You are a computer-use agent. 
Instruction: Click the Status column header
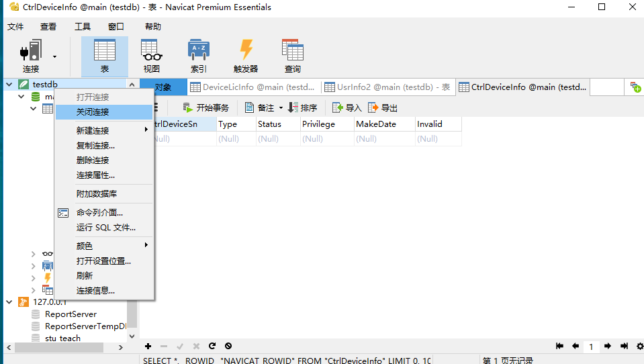click(278, 124)
